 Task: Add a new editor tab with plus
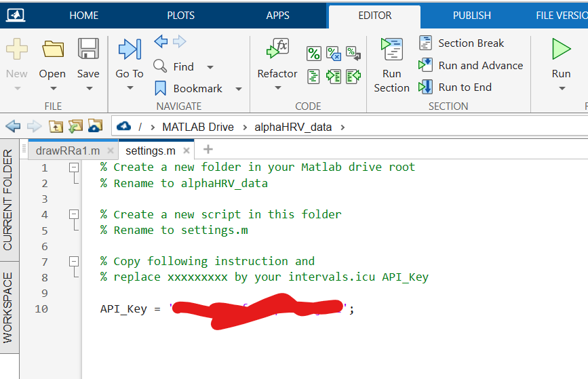tap(208, 150)
